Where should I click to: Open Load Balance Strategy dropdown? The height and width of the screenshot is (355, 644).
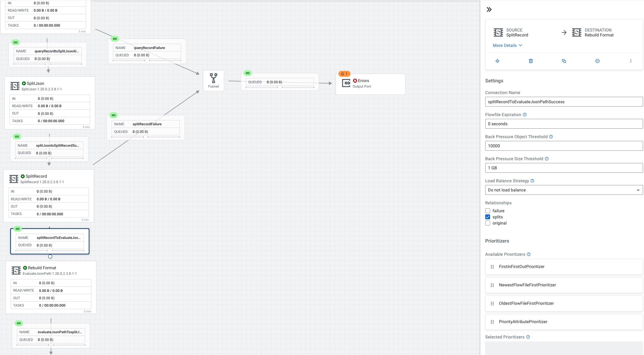[564, 190]
